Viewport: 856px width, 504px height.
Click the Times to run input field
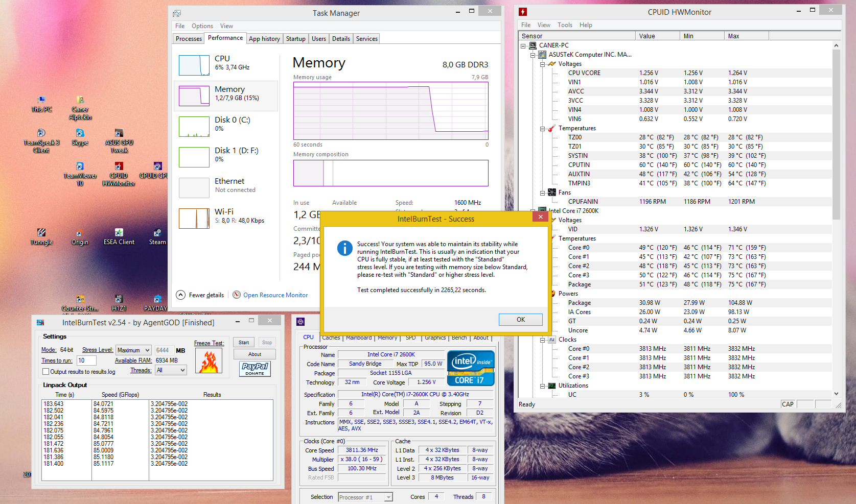click(x=86, y=361)
